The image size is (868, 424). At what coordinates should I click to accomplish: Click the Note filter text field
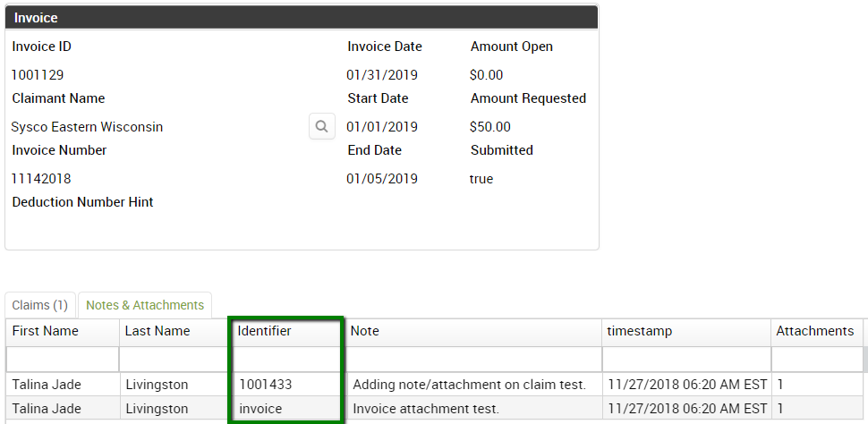[472, 360]
